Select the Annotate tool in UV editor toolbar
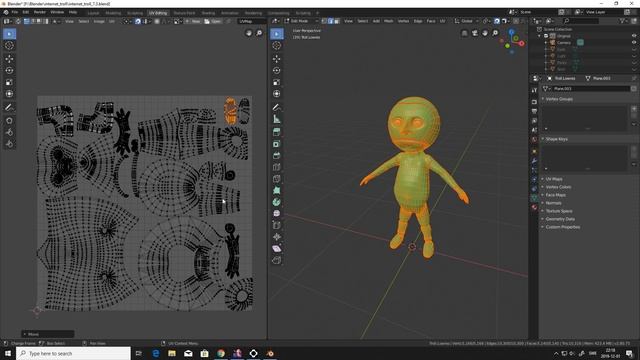The image size is (640, 360). pyautogui.click(x=9, y=107)
